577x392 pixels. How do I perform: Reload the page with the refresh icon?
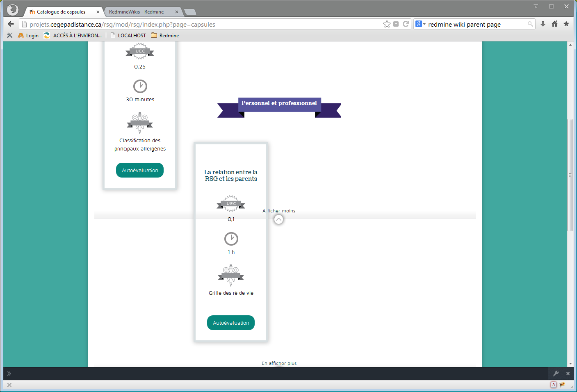pyautogui.click(x=406, y=24)
